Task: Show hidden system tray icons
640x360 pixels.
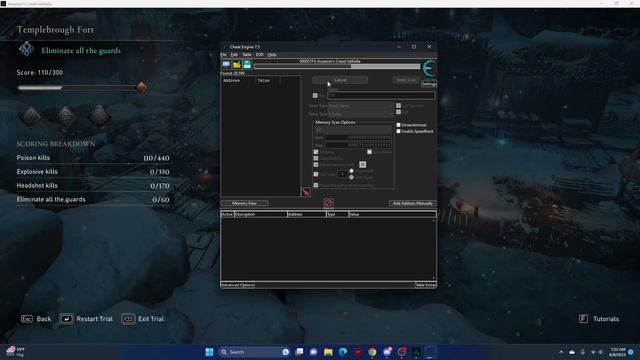Action: coord(561,352)
